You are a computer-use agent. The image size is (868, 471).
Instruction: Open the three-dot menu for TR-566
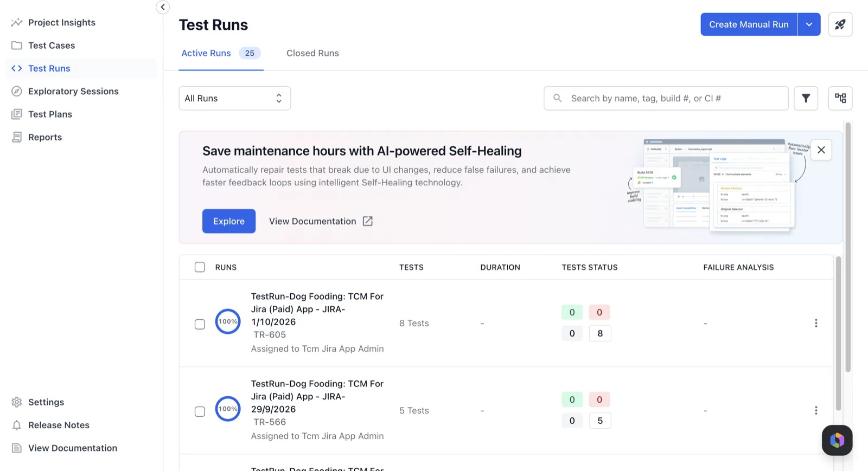pos(816,410)
